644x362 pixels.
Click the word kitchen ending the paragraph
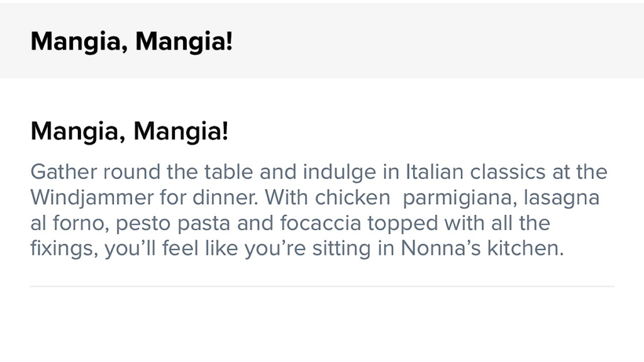pos(526,248)
